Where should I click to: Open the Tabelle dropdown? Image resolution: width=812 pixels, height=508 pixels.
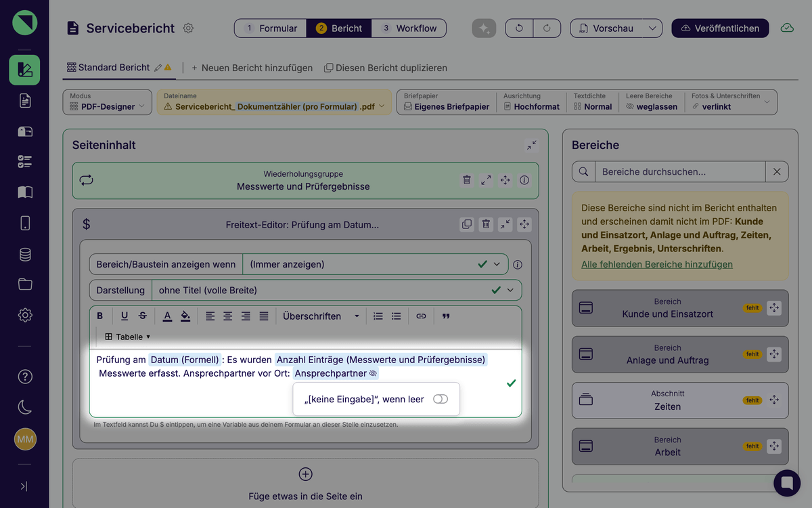tap(127, 337)
